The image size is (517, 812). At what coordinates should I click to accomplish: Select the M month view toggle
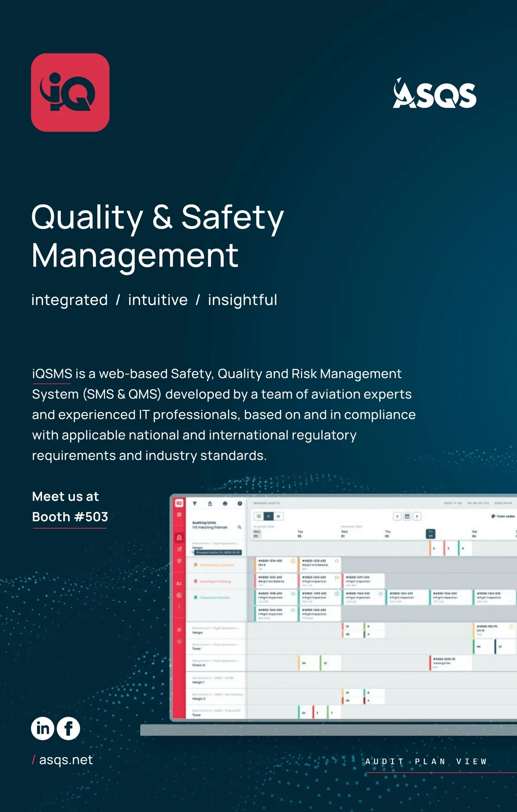pyautogui.click(x=278, y=516)
